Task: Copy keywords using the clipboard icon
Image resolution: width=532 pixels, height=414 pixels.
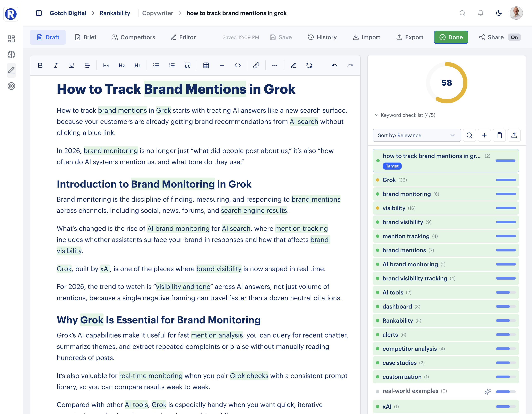Action: click(x=499, y=135)
